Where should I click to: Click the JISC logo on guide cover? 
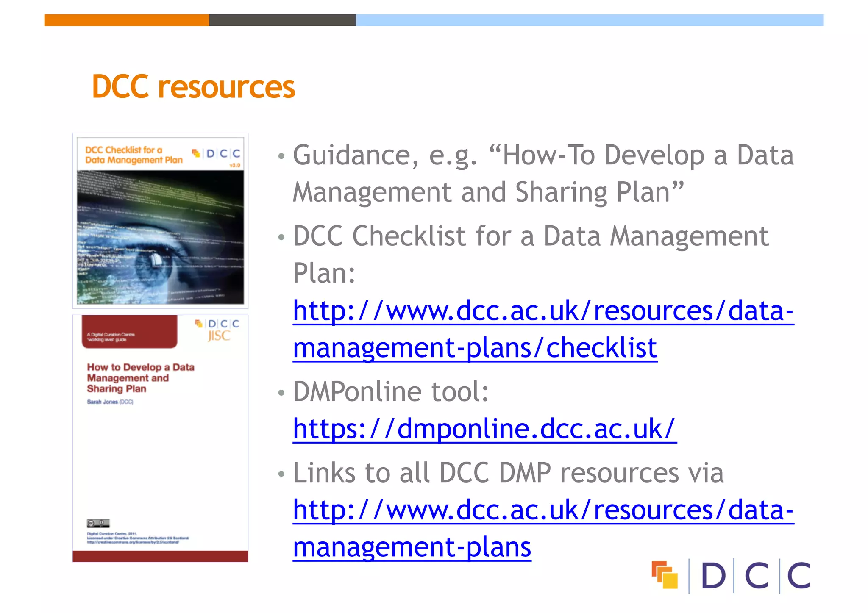[x=219, y=336]
